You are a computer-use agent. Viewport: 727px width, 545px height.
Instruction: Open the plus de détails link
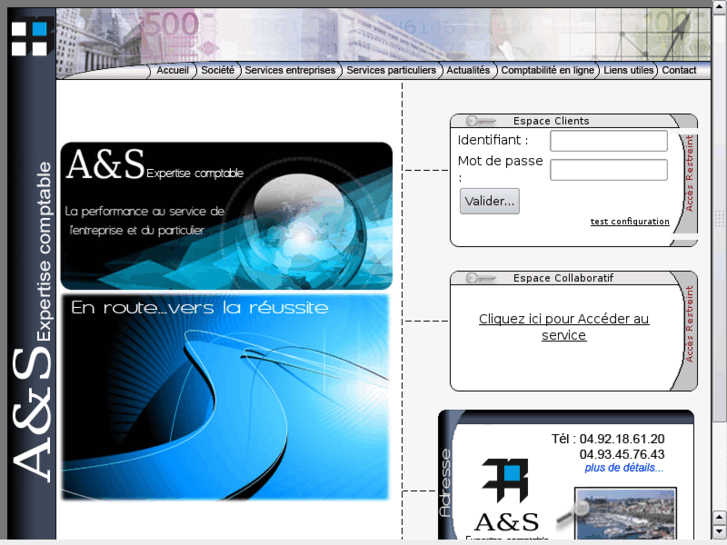(x=624, y=468)
